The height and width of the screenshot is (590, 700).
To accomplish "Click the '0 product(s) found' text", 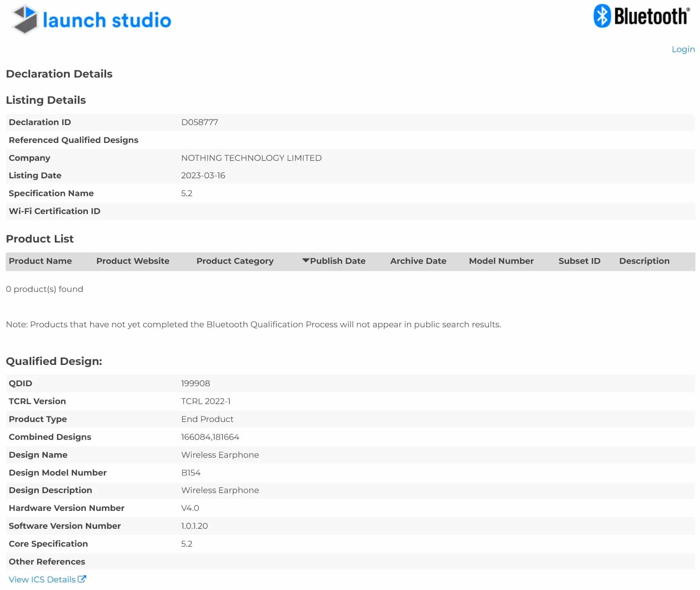I will pyautogui.click(x=45, y=289).
